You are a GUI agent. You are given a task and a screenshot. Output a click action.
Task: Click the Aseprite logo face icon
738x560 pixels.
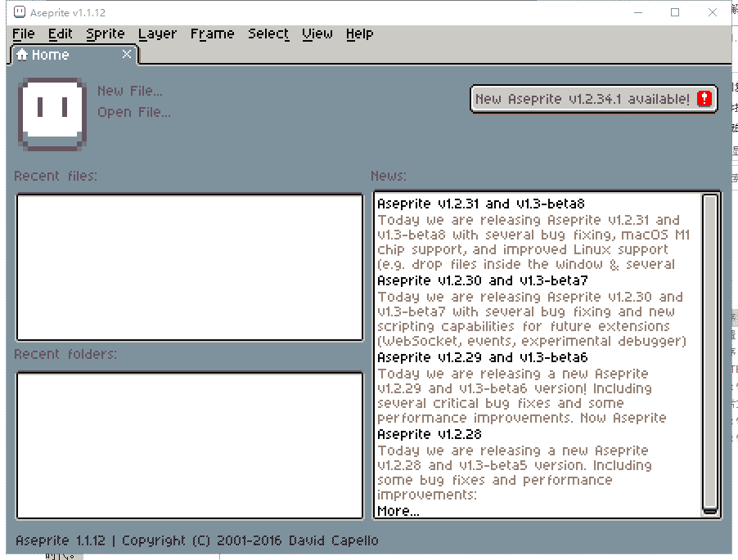[52, 114]
